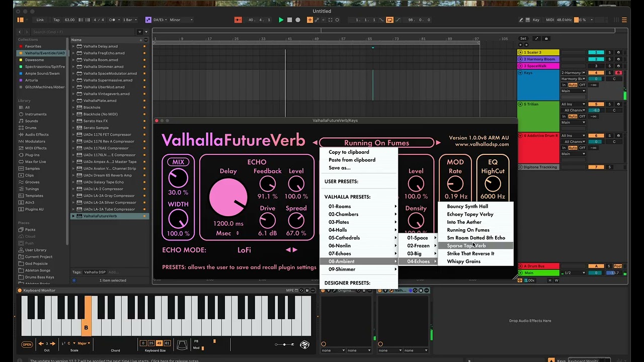Expand the ValhallaFutureVerb browser item
The image size is (644, 362).
[73, 216]
